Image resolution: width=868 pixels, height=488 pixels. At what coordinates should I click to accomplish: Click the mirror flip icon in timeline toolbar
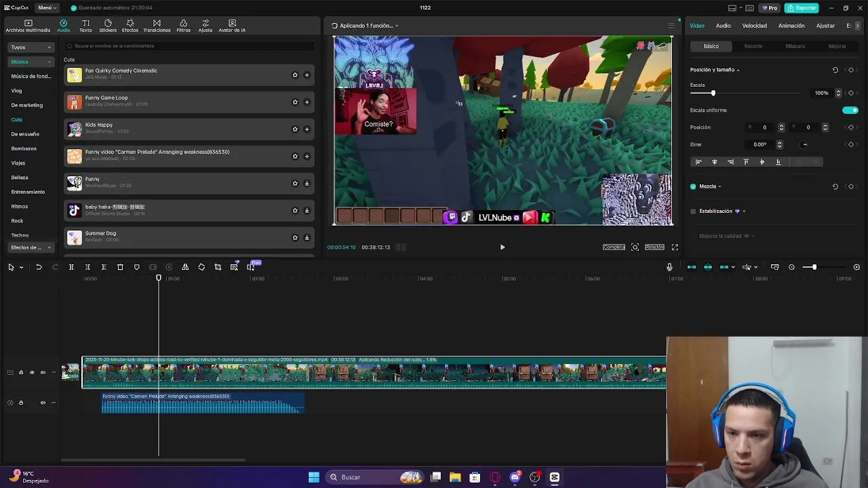[x=185, y=267]
